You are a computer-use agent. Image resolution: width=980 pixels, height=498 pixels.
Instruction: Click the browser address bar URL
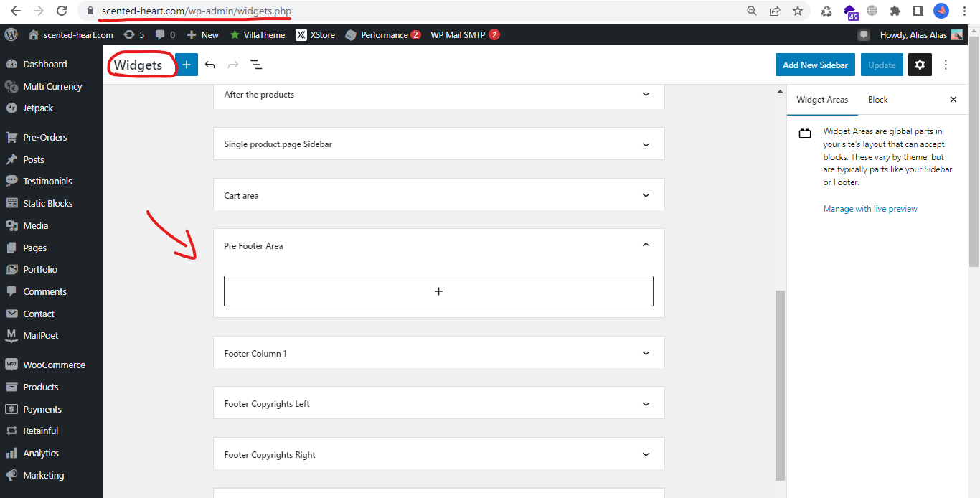click(197, 11)
